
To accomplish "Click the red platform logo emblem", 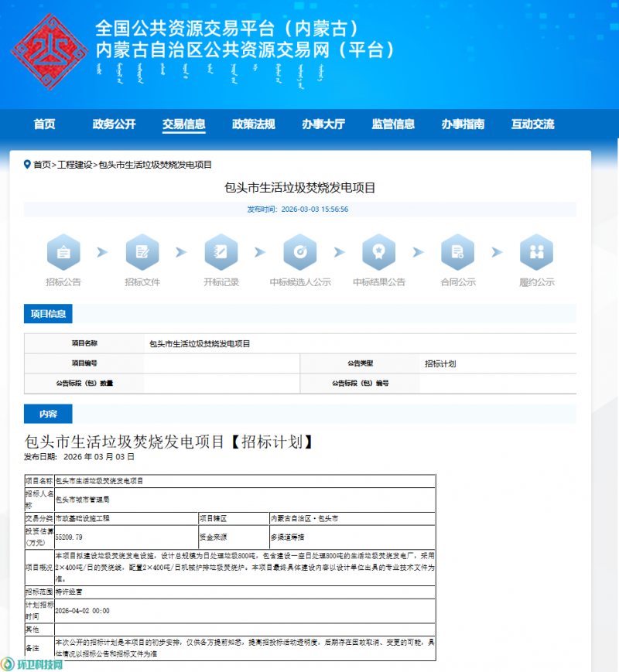I will pos(48,51).
